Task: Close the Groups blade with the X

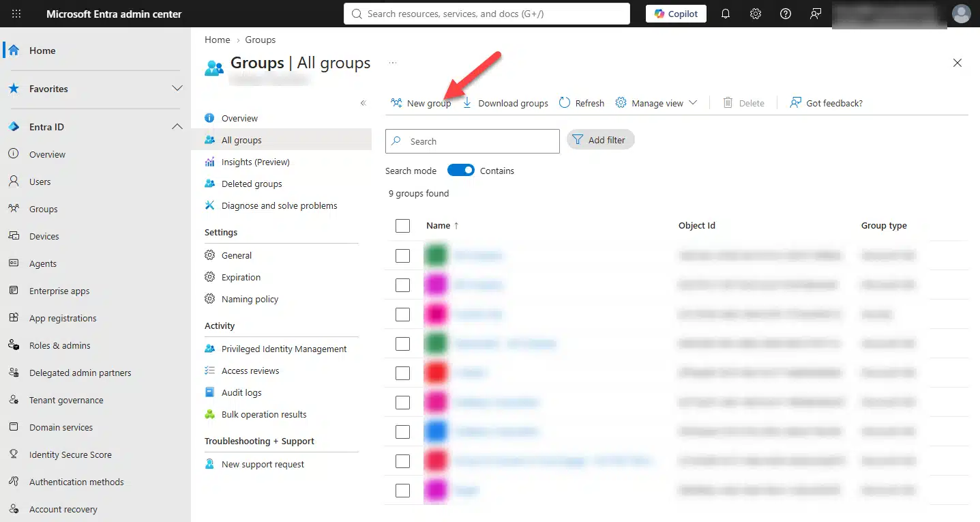Action: pos(957,63)
